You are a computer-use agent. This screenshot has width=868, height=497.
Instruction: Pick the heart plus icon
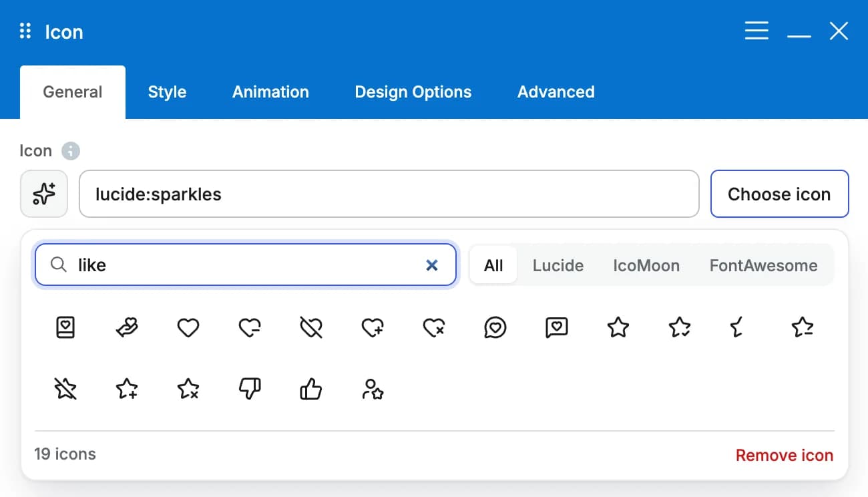[373, 327]
